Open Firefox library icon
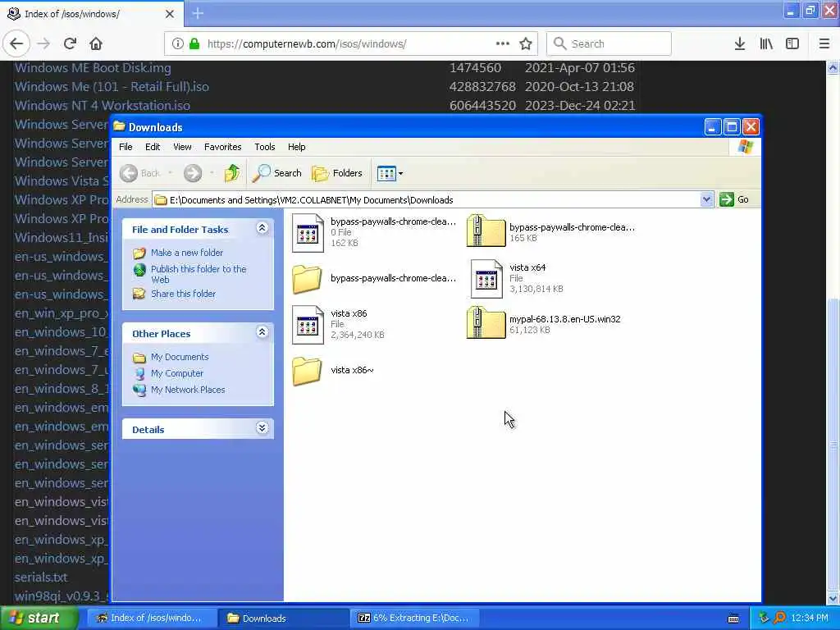The height and width of the screenshot is (630, 840). point(766,43)
